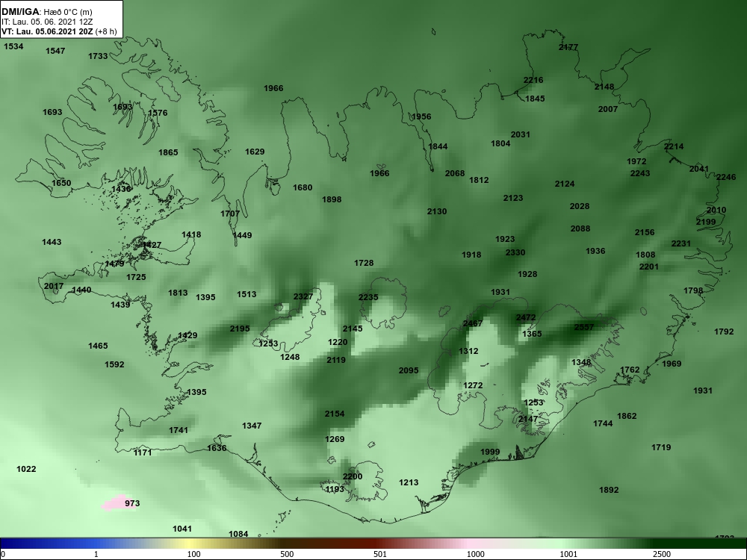Click the 2235 height value
The image size is (747, 560).
[368, 297]
